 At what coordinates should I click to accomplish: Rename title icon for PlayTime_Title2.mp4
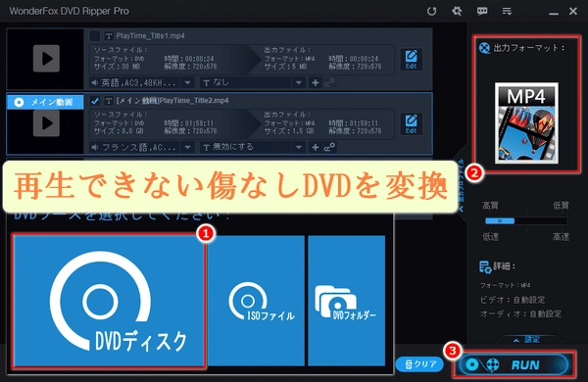click(109, 101)
